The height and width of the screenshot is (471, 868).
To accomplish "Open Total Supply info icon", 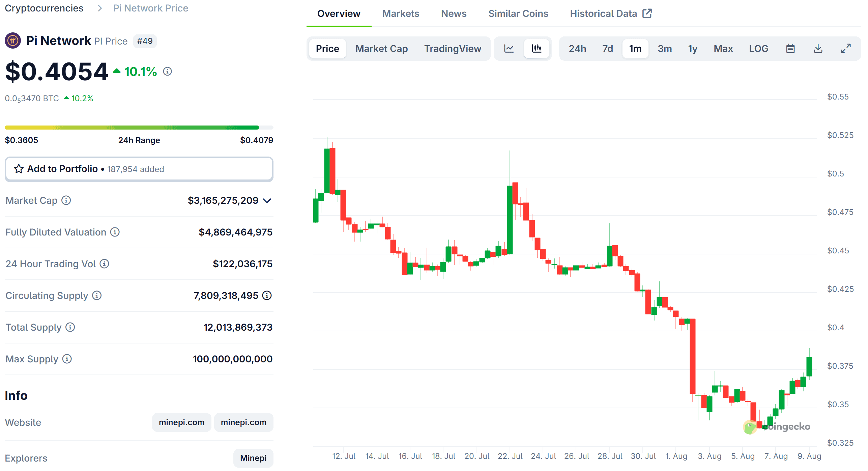I will point(70,327).
